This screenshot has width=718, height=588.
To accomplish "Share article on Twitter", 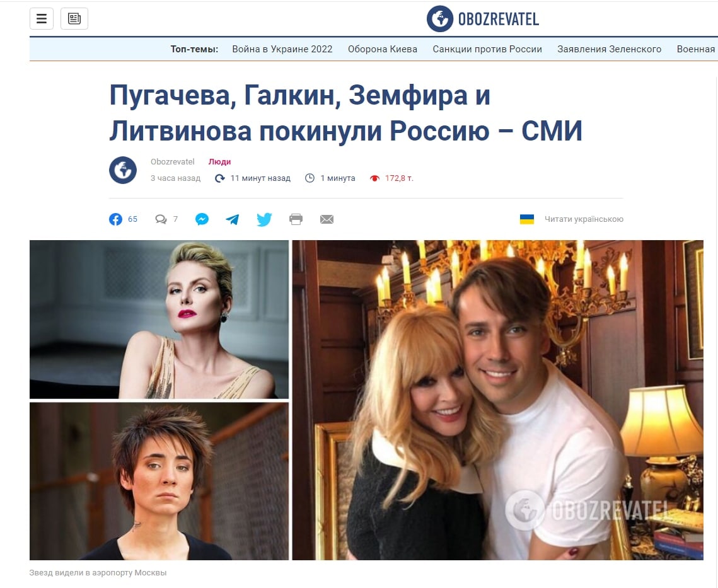I will [264, 219].
